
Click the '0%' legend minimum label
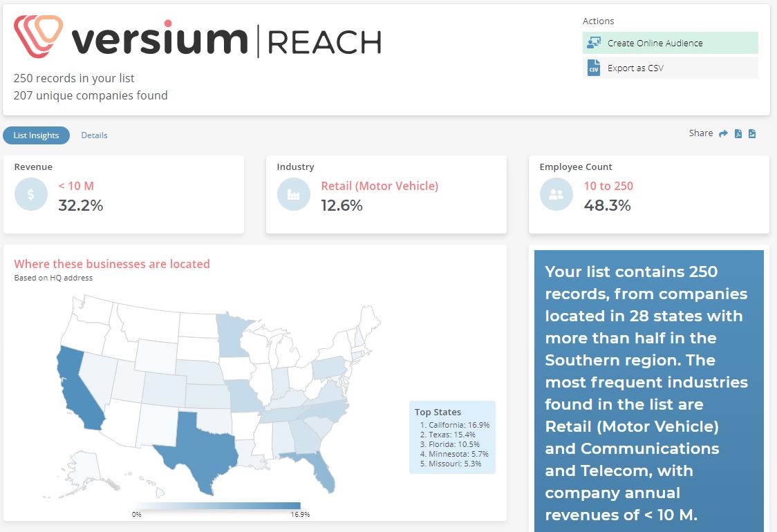pyautogui.click(x=136, y=515)
